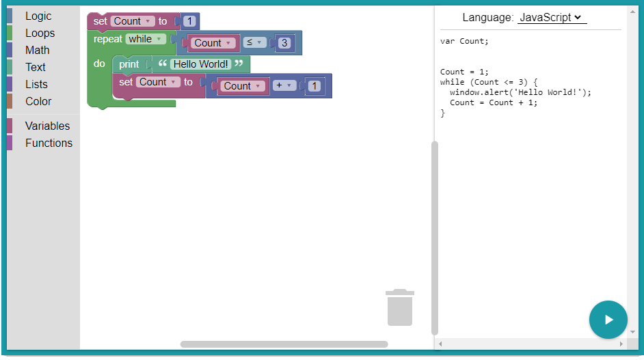Open the + arithmetic operator dropdown
This screenshot has width=644, height=360.
click(x=284, y=85)
